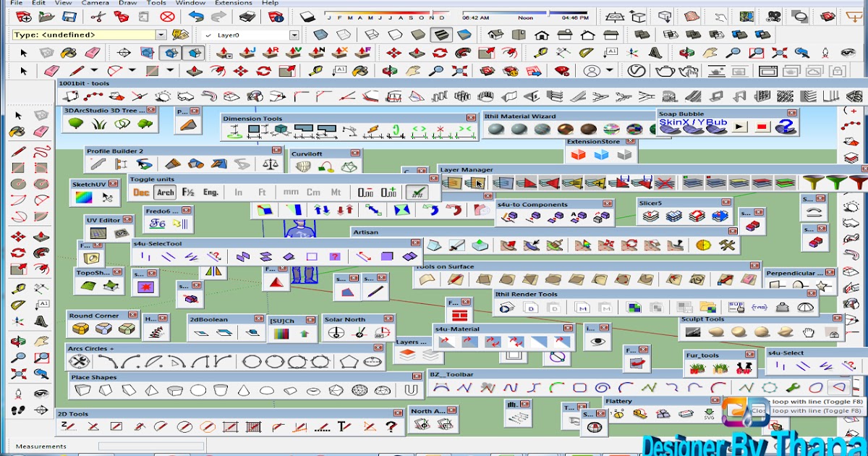Click the Soap Bubble play arrow icon
The image size is (868, 456).
(739, 126)
